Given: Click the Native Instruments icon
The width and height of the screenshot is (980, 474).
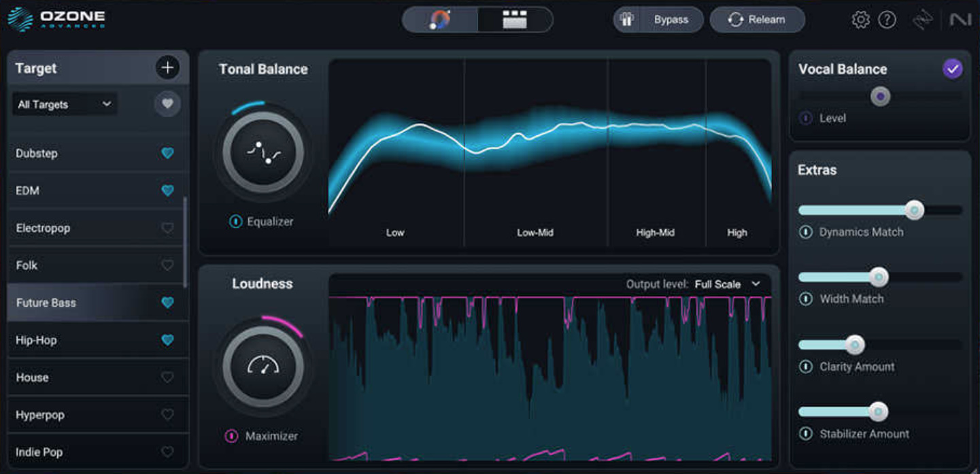Looking at the screenshot, I should 961,19.
